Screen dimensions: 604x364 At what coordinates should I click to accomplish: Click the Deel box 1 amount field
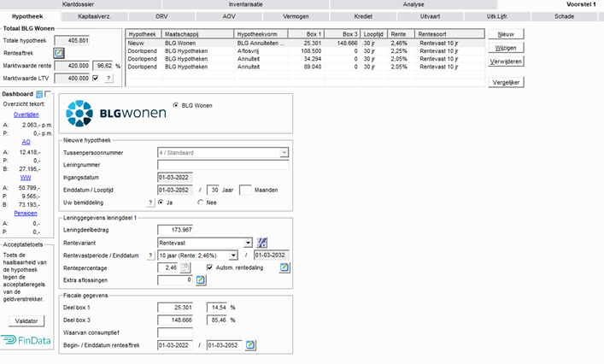[x=175, y=308]
